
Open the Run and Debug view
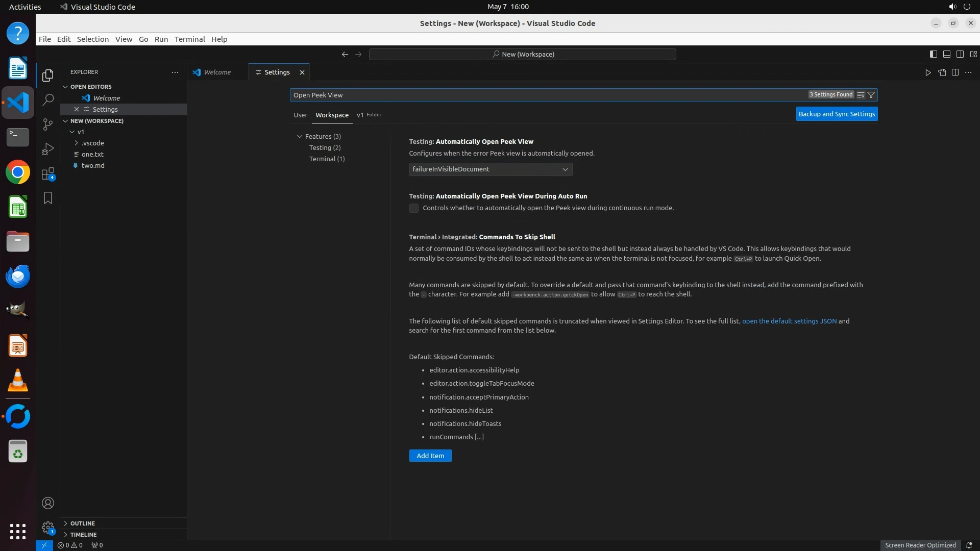coord(48,149)
